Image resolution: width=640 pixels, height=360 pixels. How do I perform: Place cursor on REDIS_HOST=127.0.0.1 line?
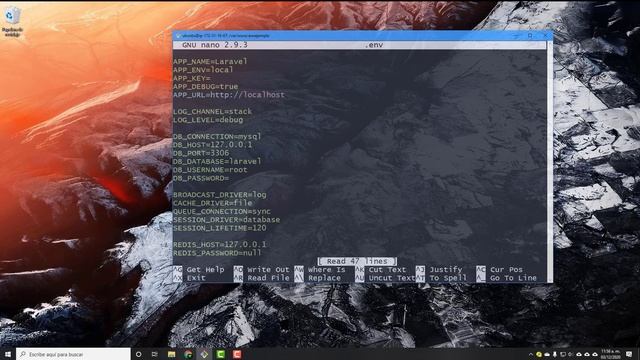tap(220, 244)
